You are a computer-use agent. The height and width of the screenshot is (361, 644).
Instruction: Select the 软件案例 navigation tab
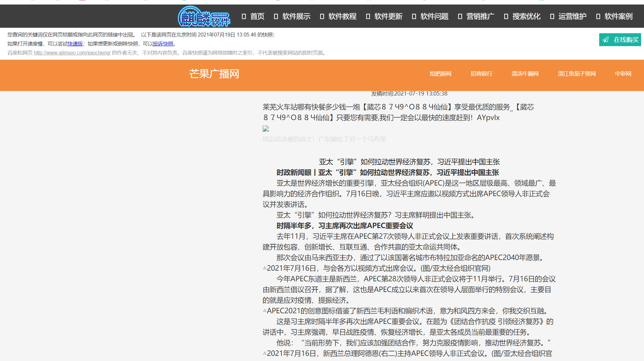click(x=618, y=16)
